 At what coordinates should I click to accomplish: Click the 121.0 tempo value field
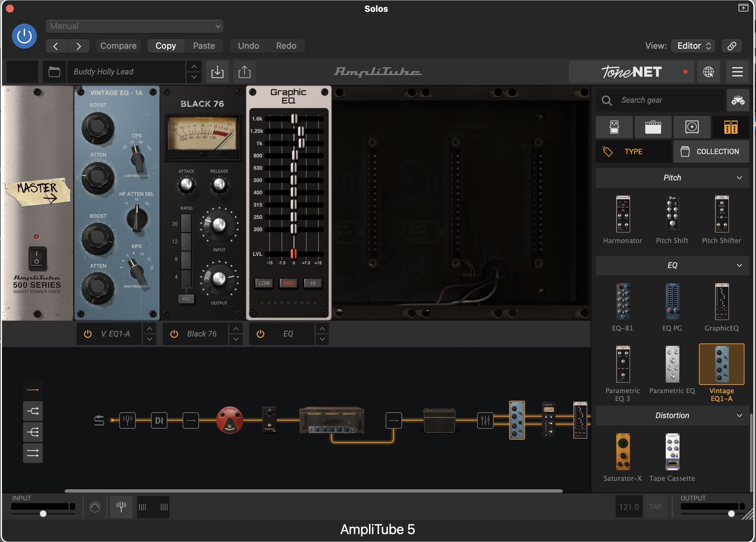click(629, 506)
